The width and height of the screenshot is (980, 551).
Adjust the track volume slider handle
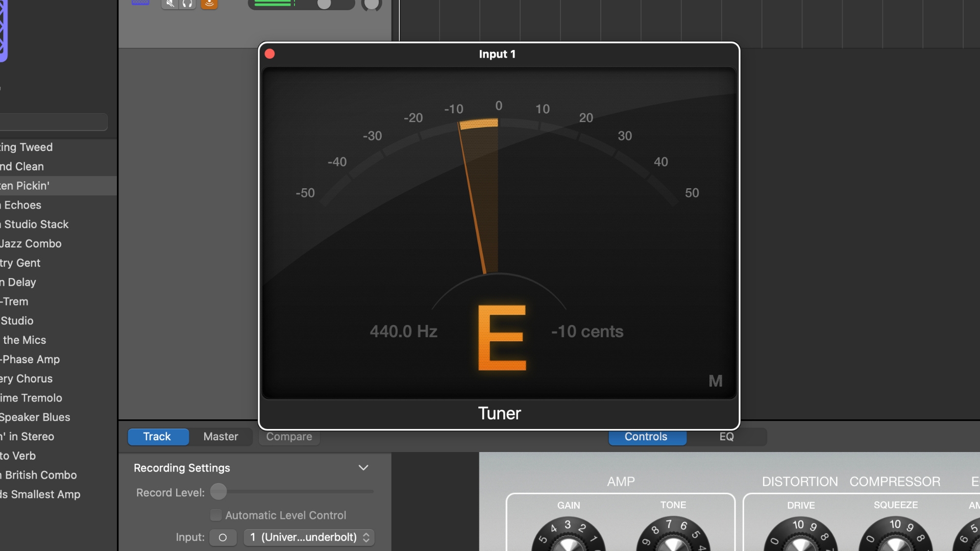coord(324,5)
